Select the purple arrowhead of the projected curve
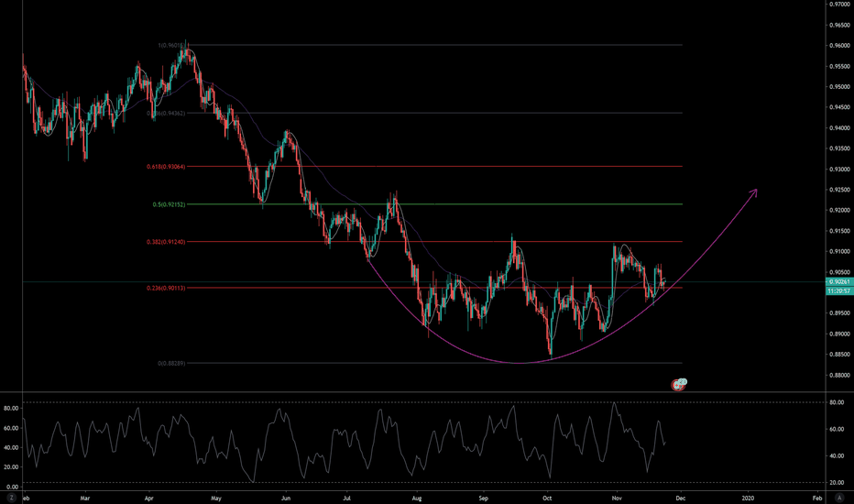854x504 pixels. 755,191
